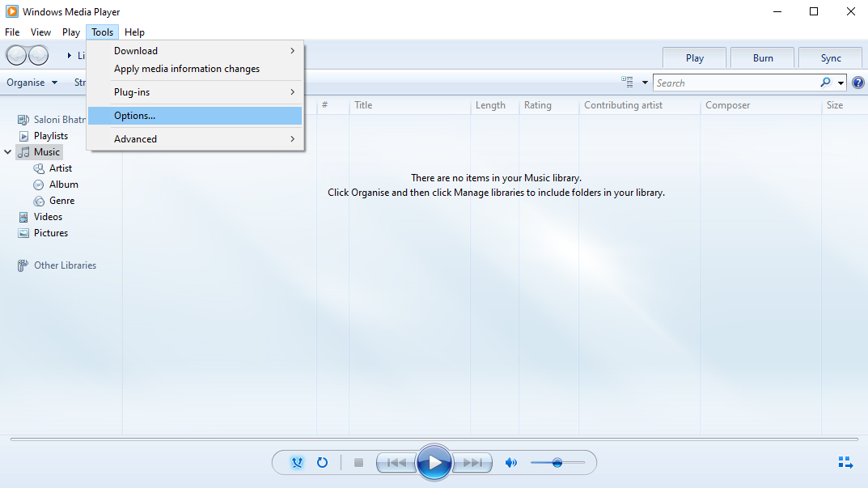Click the Album disc icon
Image resolution: width=868 pixels, height=488 pixels.
click(x=39, y=185)
